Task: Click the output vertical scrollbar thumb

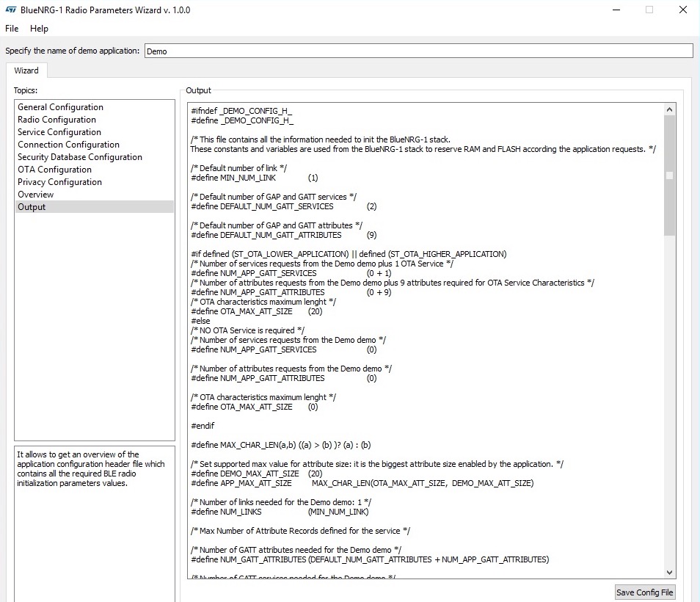Action: point(669,176)
